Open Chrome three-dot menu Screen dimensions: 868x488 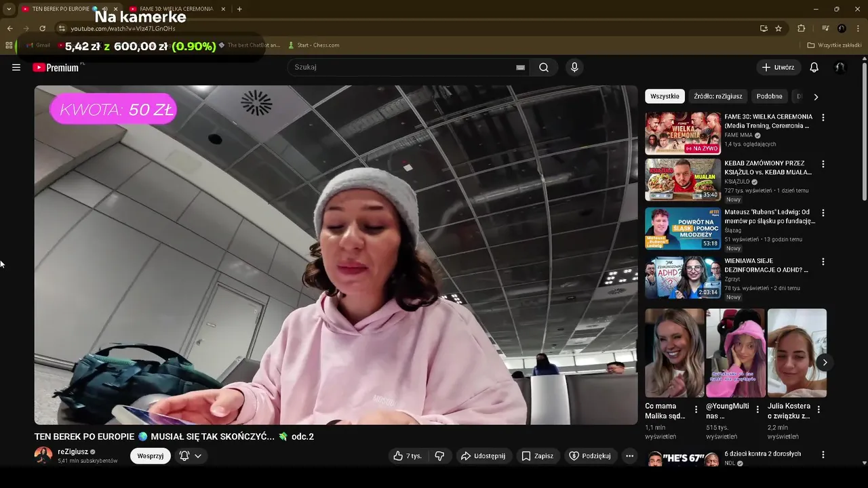[858, 28]
